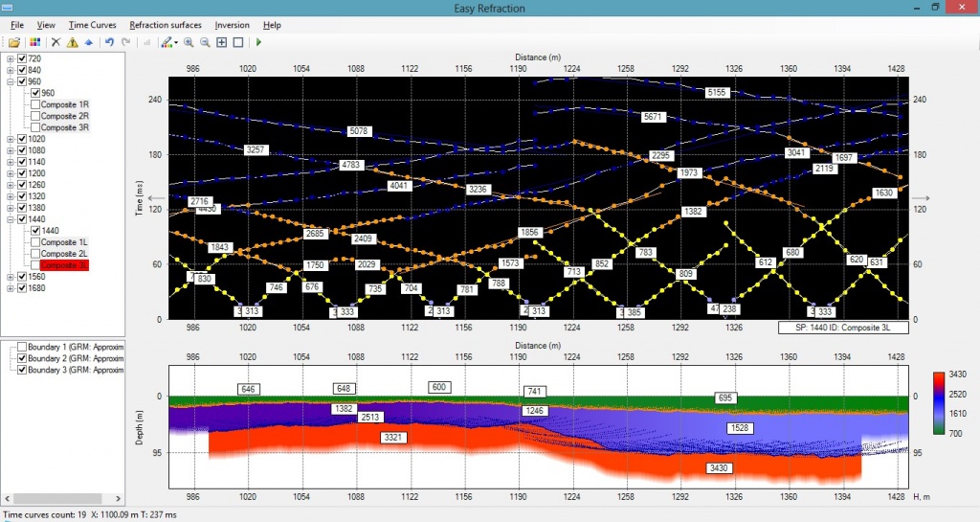Uncheck the 1080 time curve checkbox
The width and height of the screenshot is (980, 522).
click(x=22, y=150)
